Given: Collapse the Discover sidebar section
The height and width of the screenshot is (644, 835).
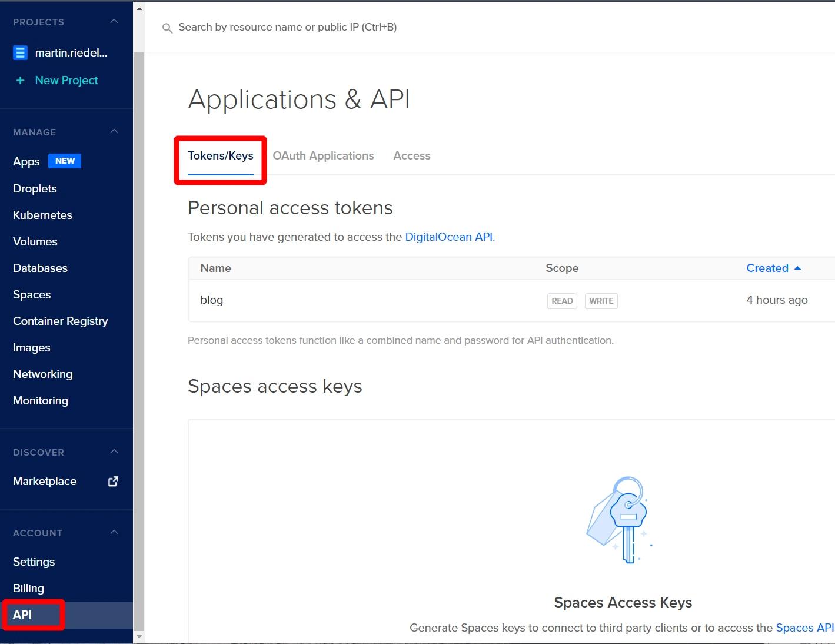Looking at the screenshot, I should click(114, 452).
